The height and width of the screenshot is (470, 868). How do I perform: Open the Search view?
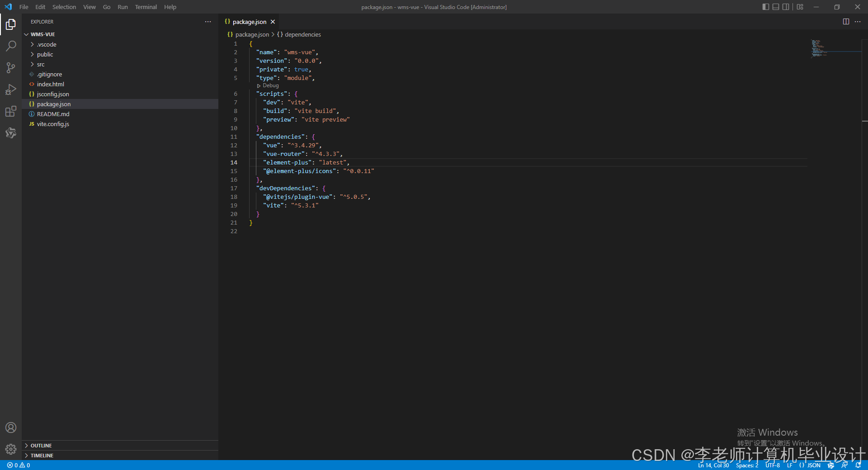click(11, 46)
